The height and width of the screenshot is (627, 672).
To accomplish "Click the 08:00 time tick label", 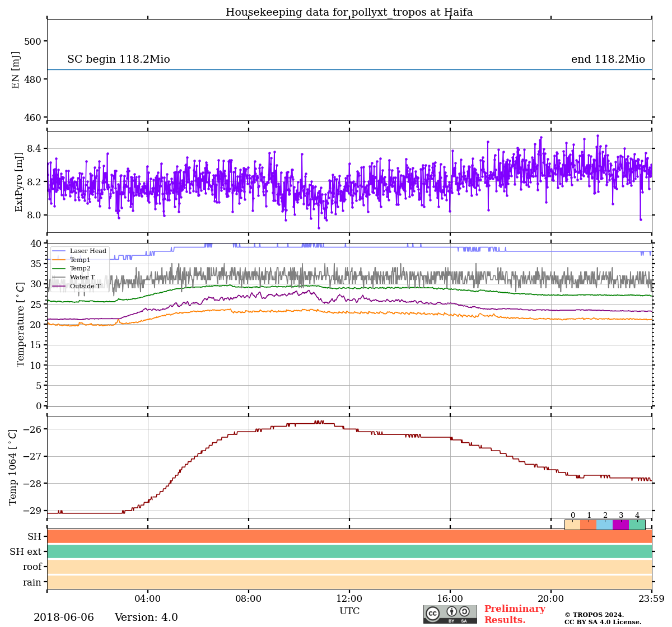I will tap(249, 599).
